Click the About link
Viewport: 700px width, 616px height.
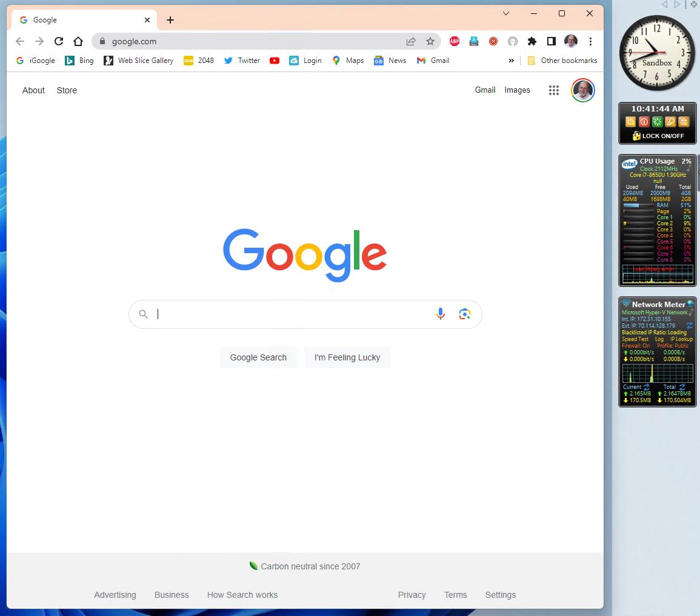click(x=33, y=90)
